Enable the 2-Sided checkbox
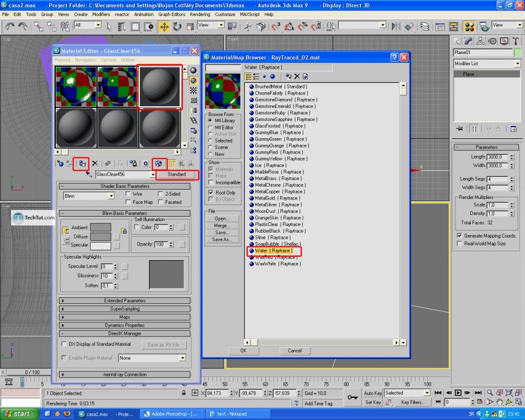The width and height of the screenshot is (525, 420). coord(160,194)
